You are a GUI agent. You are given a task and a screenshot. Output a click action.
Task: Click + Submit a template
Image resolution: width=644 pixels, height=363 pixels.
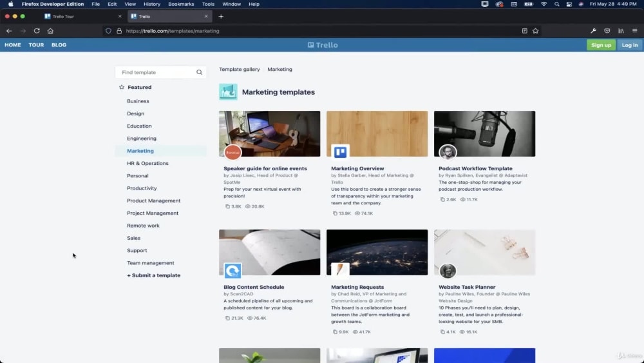(154, 275)
